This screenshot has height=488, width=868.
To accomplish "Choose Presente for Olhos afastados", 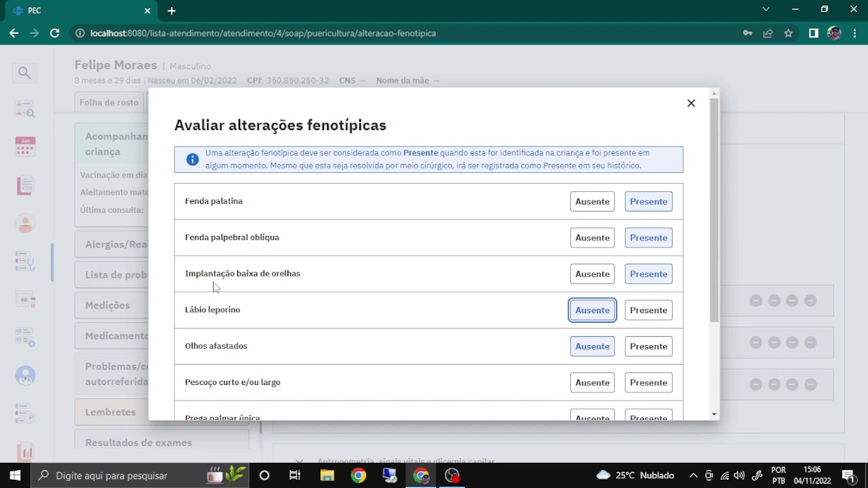I will (x=648, y=346).
